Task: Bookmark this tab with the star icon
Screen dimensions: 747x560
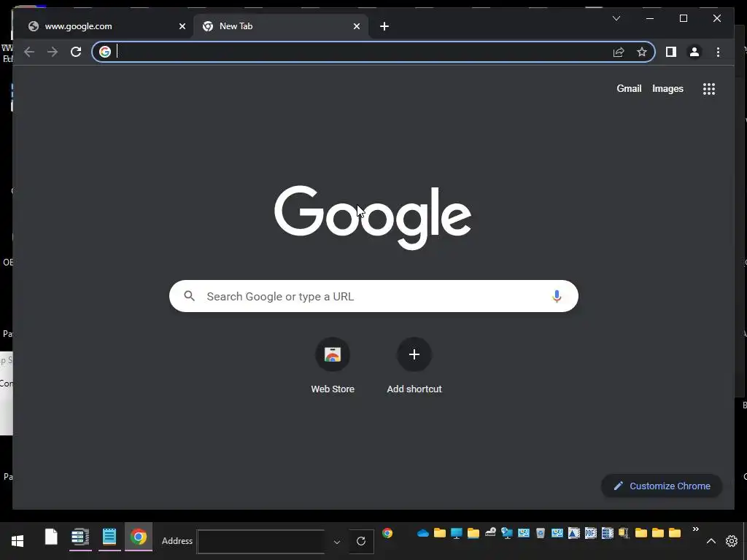Action: pos(642,52)
